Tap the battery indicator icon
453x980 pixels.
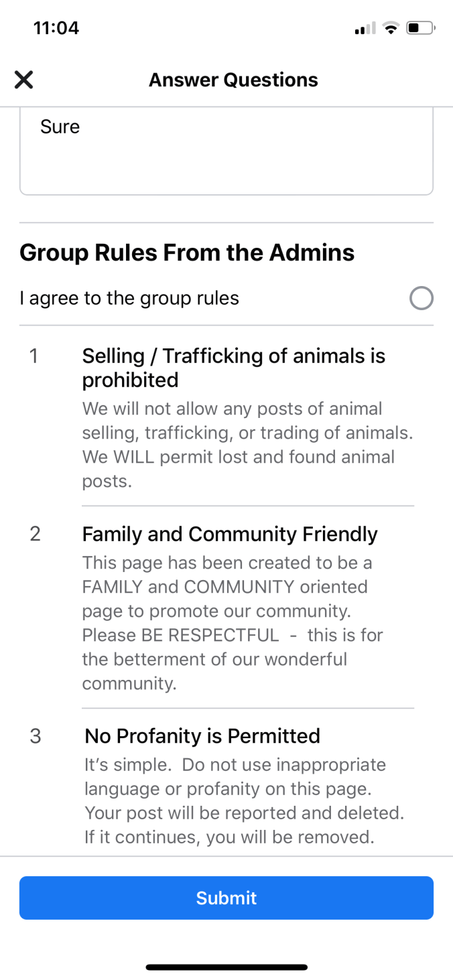click(x=420, y=28)
